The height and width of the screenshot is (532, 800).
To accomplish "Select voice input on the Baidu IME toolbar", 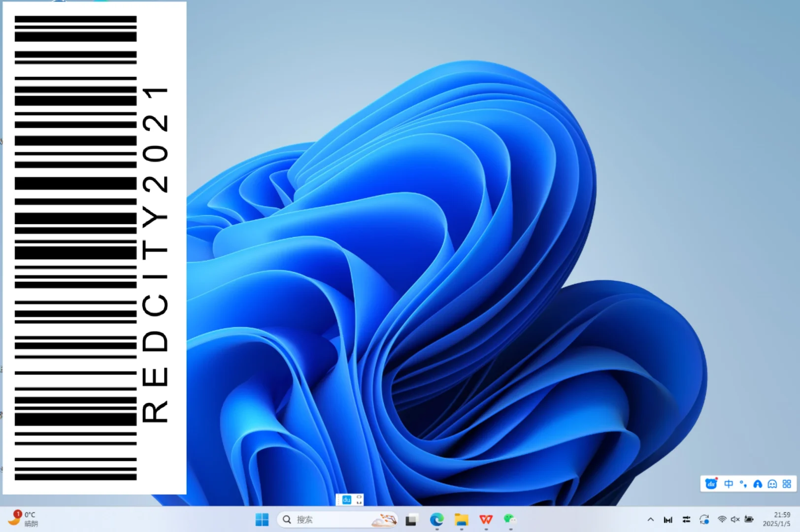I will 758,484.
